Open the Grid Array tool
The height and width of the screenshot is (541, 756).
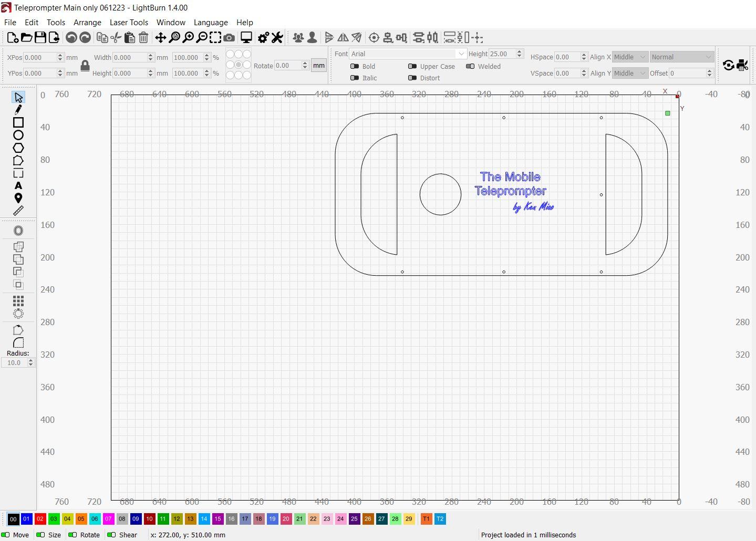pyautogui.click(x=18, y=300)
